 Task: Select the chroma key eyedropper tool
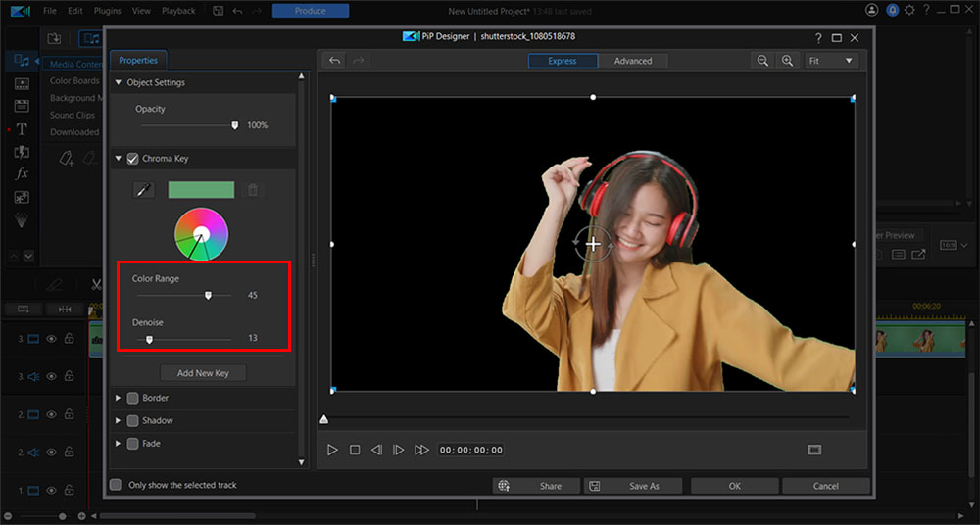tap(144, 190)
